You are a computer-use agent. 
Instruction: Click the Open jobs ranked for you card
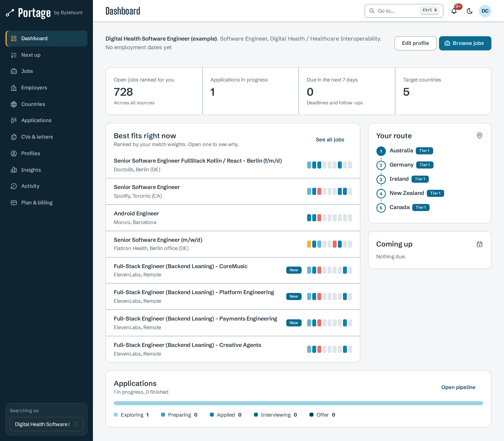point(154,91)
